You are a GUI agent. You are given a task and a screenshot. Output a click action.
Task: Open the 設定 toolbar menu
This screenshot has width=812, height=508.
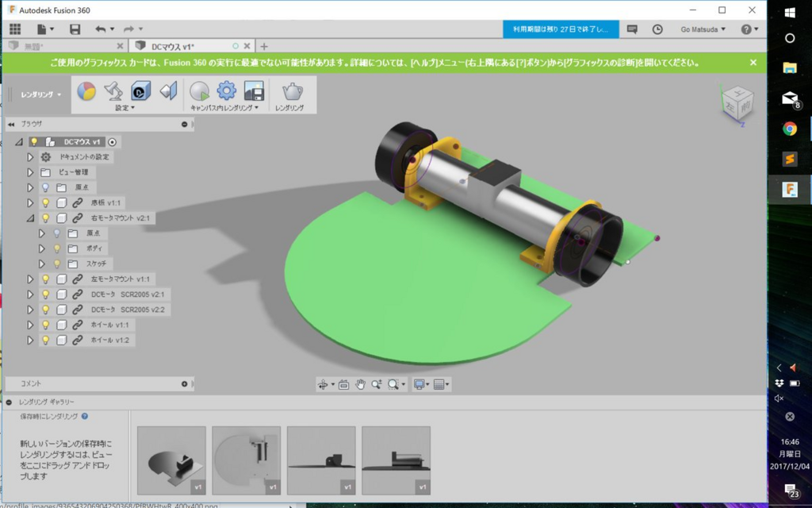point(124,108)
